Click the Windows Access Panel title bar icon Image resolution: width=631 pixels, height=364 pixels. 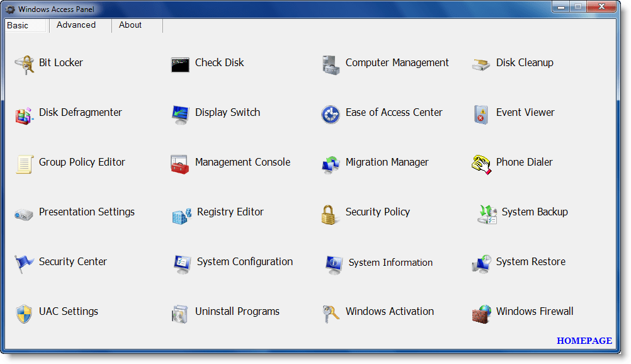point(11,9)
